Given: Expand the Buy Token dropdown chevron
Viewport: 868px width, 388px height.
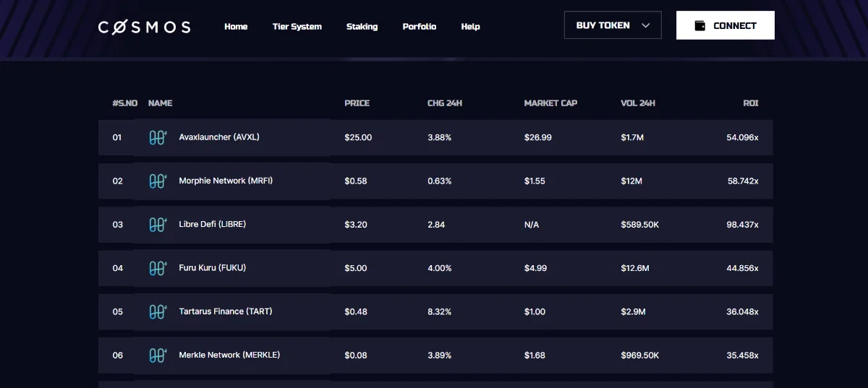Looking at the screenshot, I should coord(646,25).
